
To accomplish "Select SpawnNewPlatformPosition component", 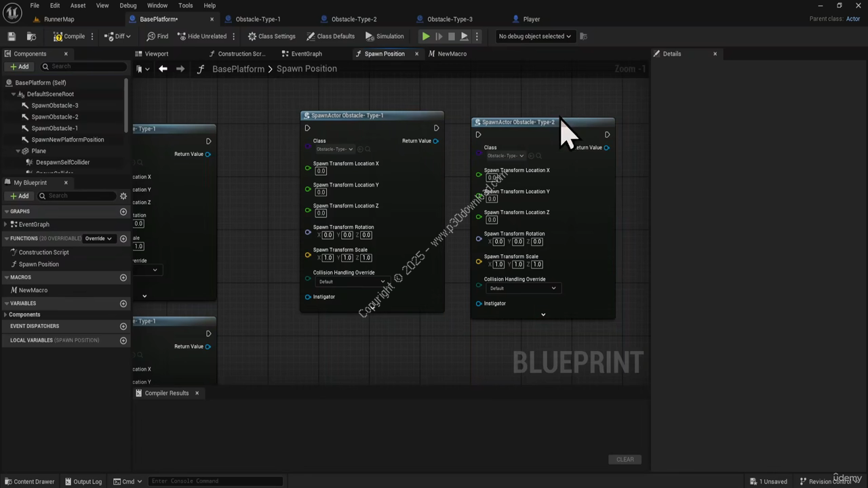I will click(67, 140).
